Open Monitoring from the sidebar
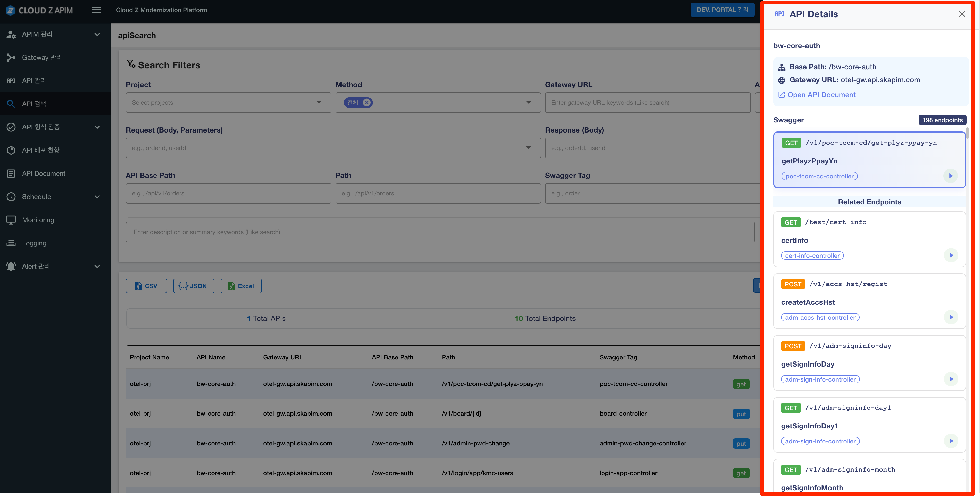Screen dimensions: 980x496 point(38,220)
